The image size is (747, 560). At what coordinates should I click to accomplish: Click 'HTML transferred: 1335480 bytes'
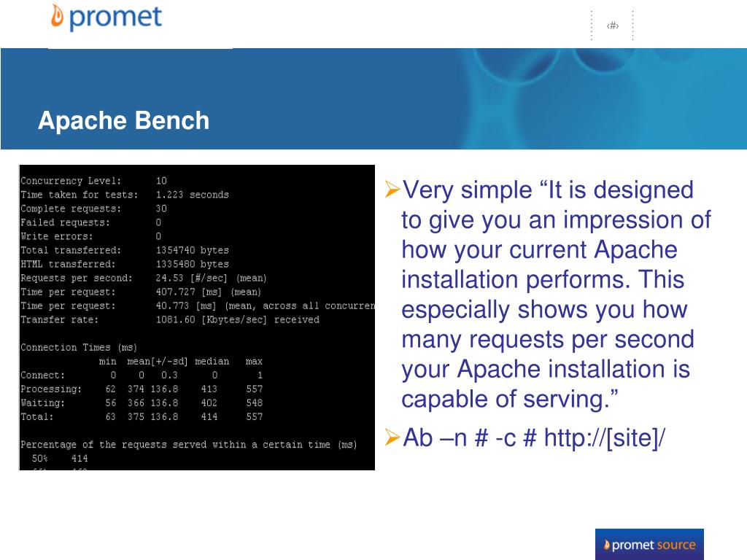pyautogui.click(x=125, y=264)
